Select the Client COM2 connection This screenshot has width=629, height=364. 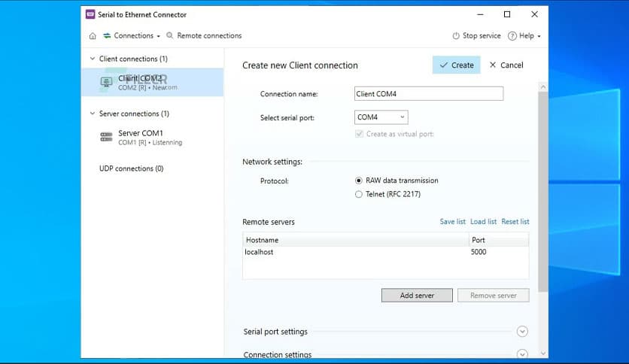click(153, 82)
